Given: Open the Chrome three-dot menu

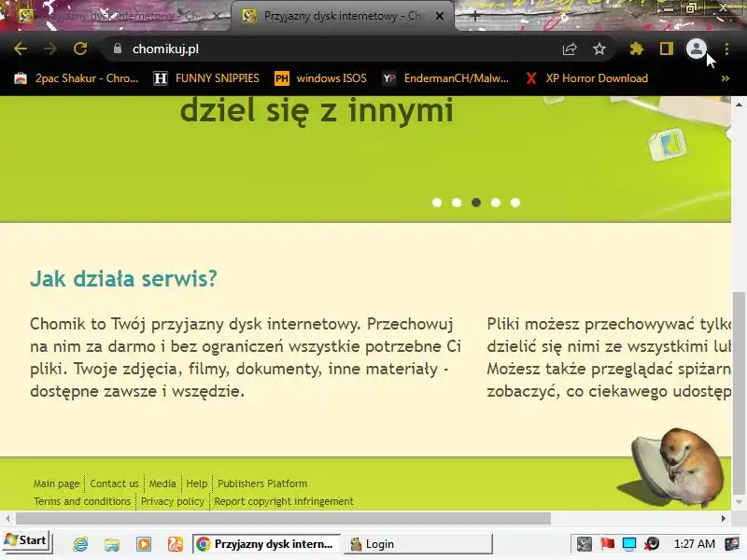Looking at the screenshot, I should coord(727,49).
